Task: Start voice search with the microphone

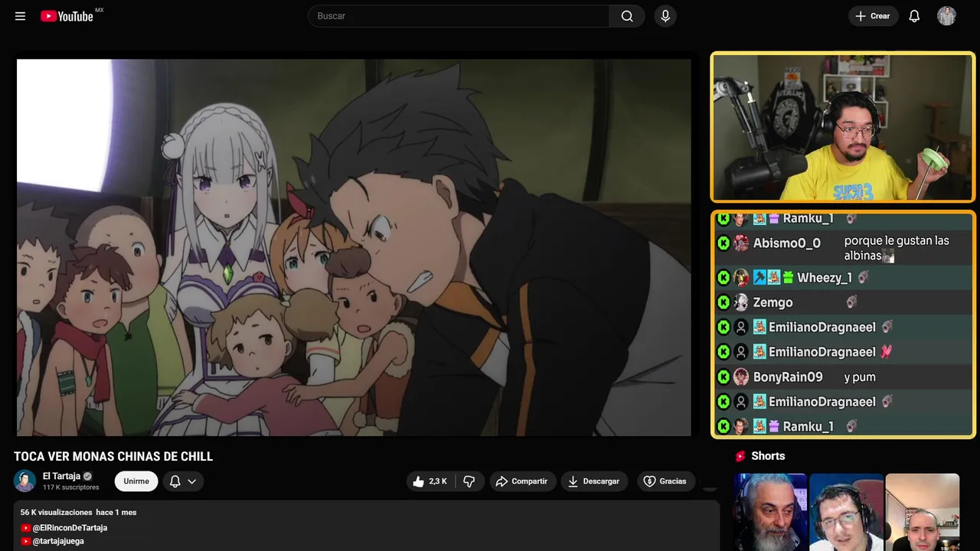Action: (665, 16)
